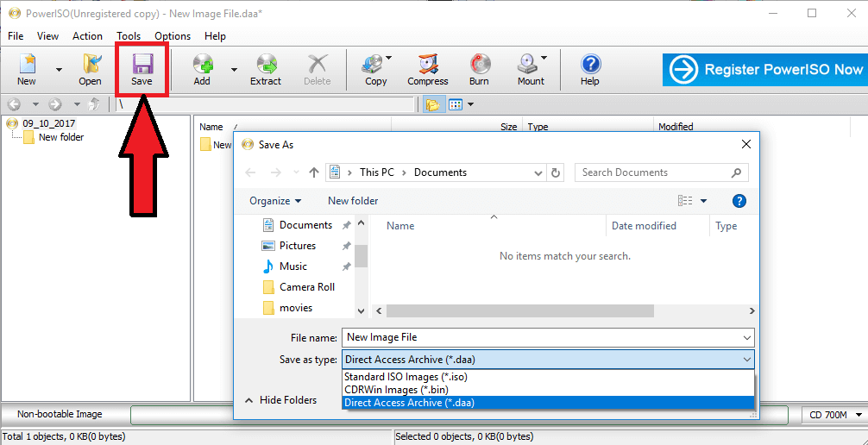Click the blue help icon in Save As

coord(739,201)
